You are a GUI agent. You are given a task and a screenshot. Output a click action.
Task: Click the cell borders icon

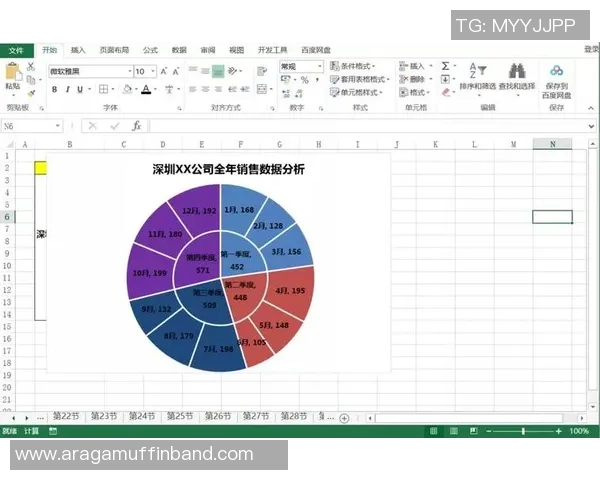pyautogui.click(x=103, y=90)
